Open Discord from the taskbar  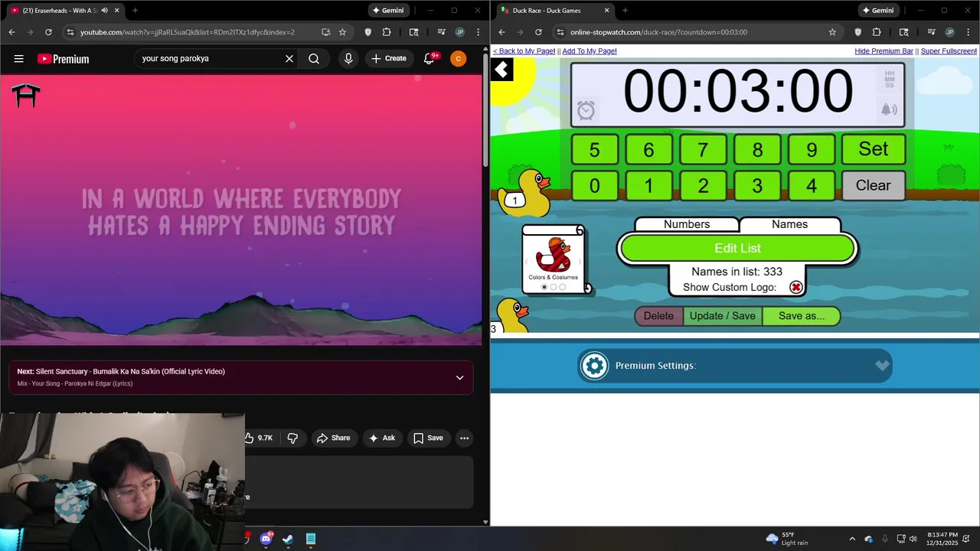tap(266, 539)
